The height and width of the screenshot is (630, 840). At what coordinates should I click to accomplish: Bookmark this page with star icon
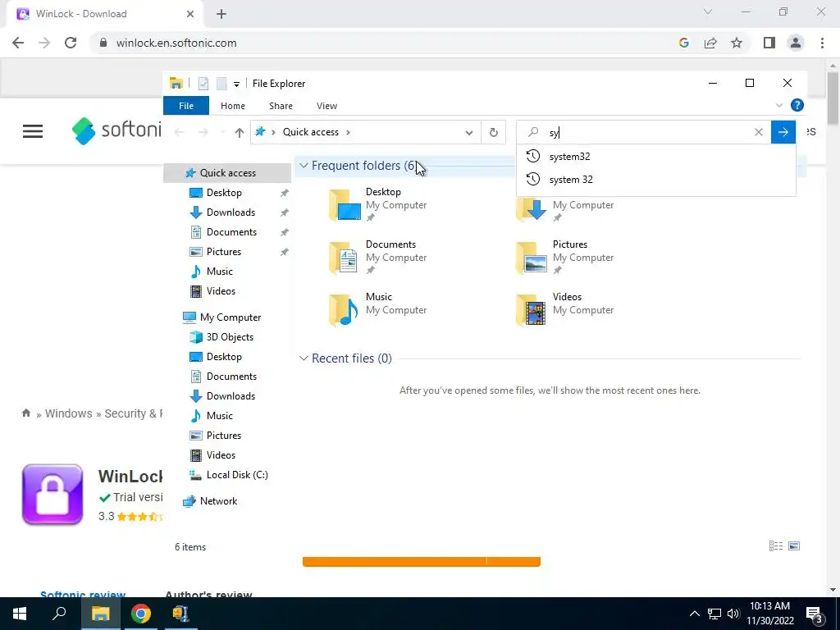click(737, 43)
